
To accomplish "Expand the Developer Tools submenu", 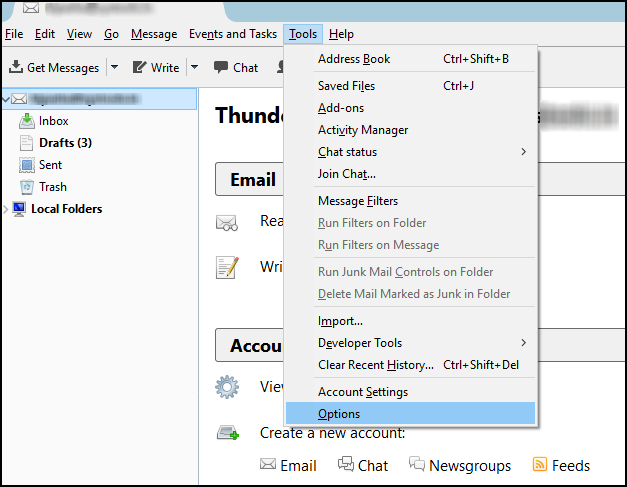I will (x=523, y=343).
